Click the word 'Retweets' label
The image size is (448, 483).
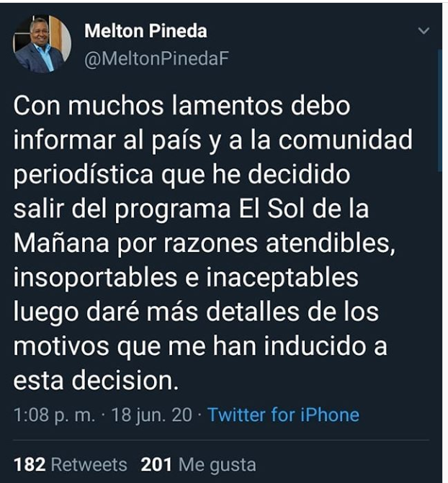tap(89, 464)
